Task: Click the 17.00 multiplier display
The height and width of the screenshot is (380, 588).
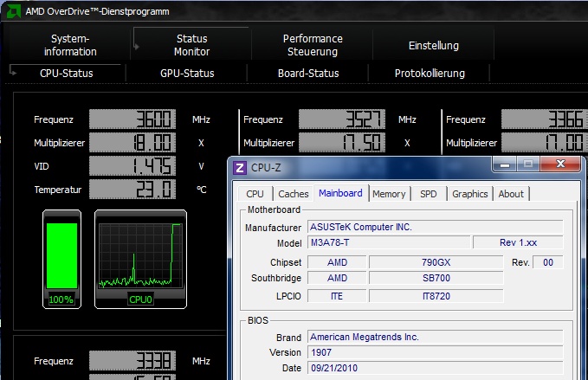Action: tap(545, 143)
